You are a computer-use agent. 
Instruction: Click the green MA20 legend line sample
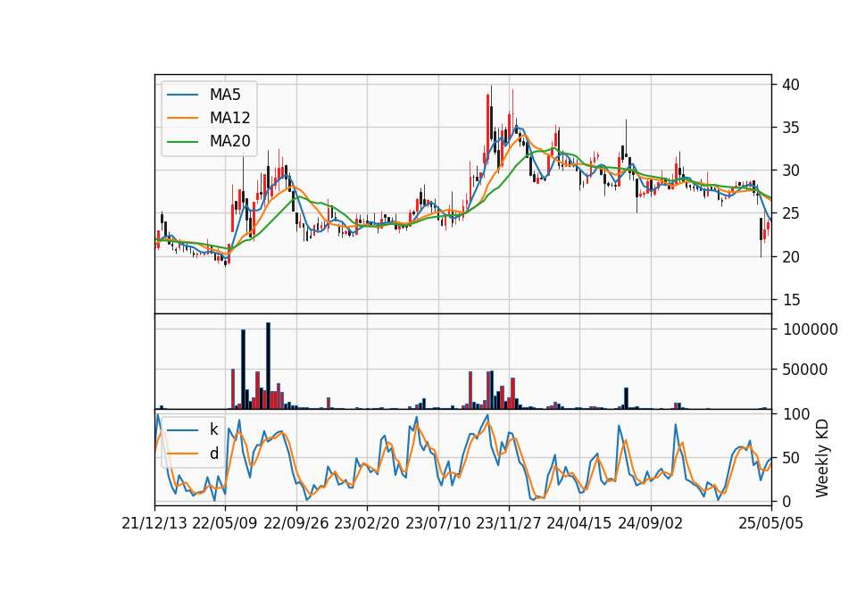point(182,141)
